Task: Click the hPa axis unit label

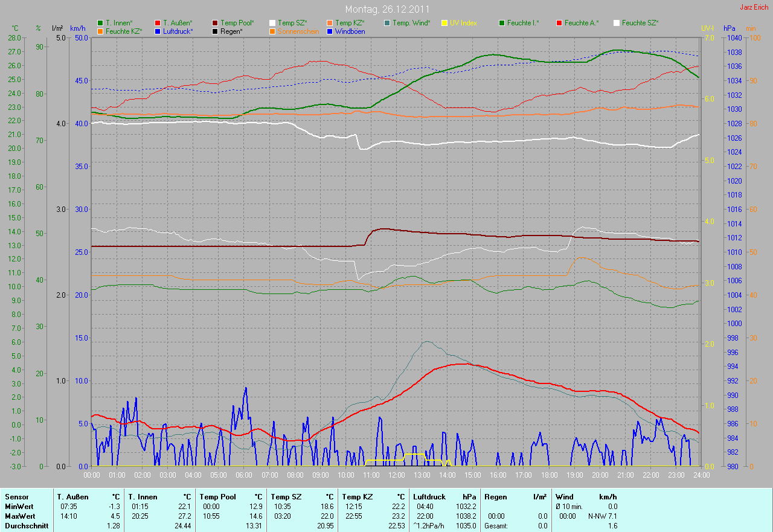Action: point(730,28)
